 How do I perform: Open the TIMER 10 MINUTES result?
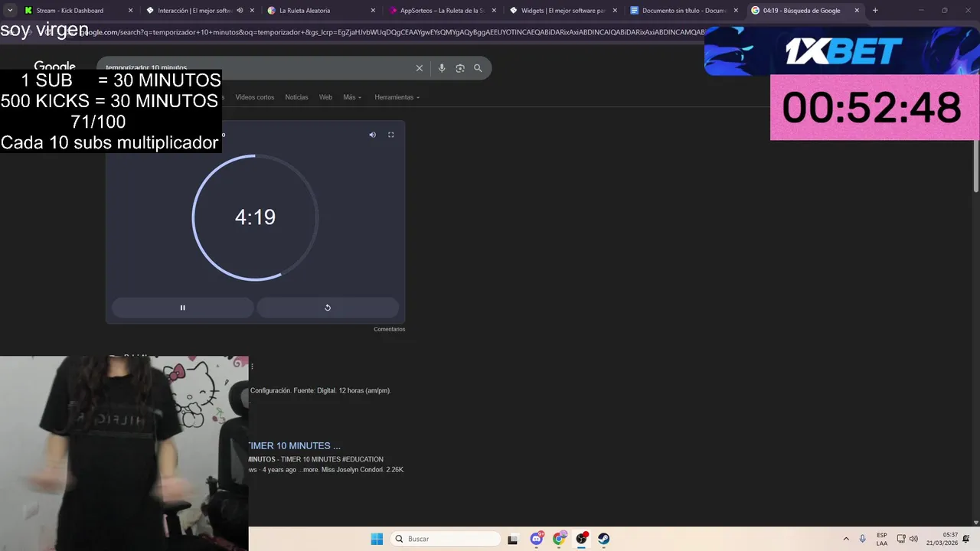pyautogui.click(x=295, y=445)
